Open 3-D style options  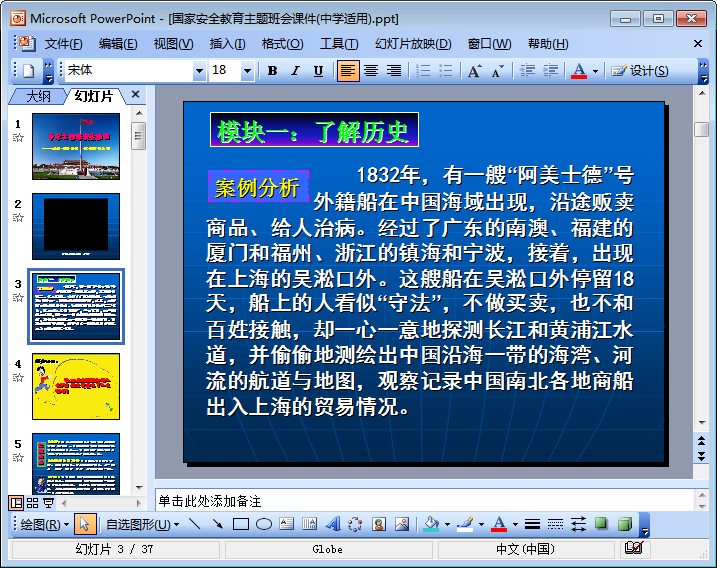[624, 524]
